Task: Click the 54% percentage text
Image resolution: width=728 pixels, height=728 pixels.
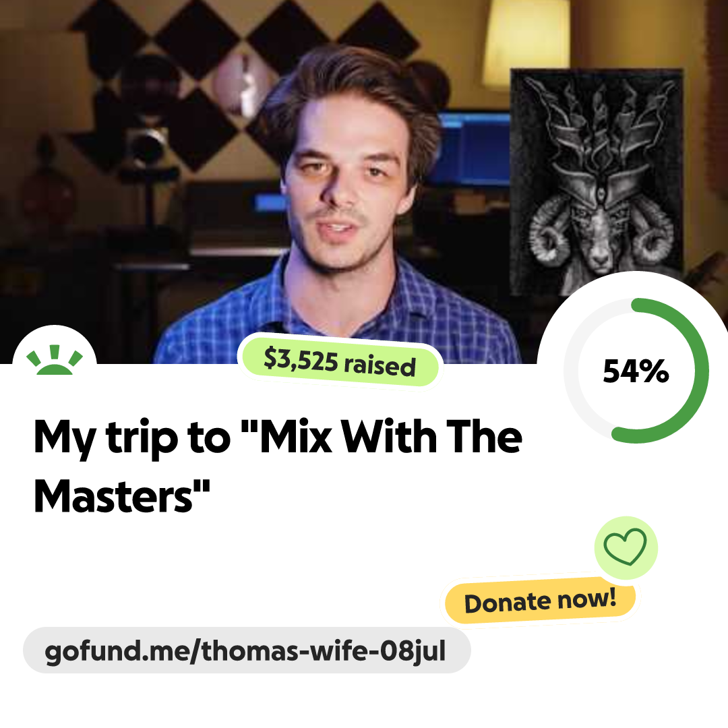Action: [x=636, y=371]
